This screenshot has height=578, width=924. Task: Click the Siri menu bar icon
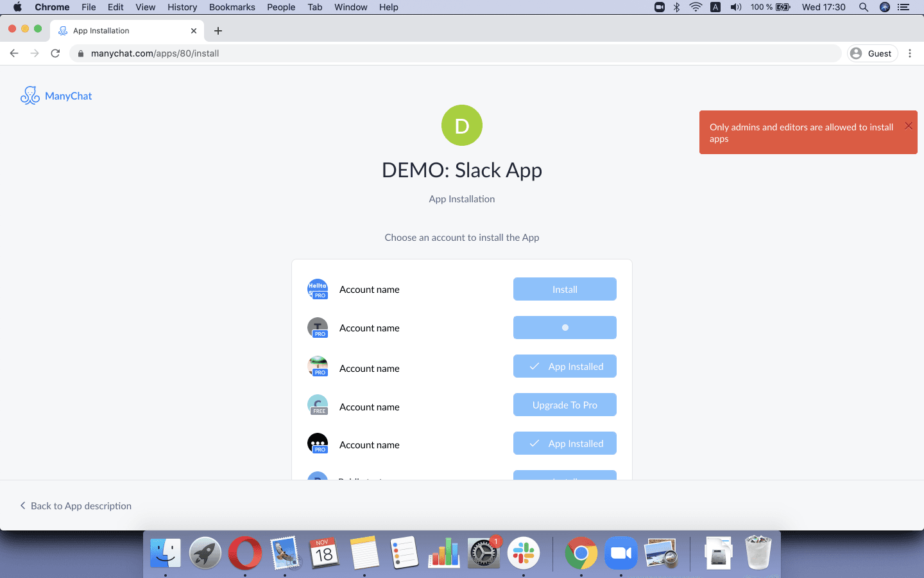pyautogui.click(x=885, y=7)
